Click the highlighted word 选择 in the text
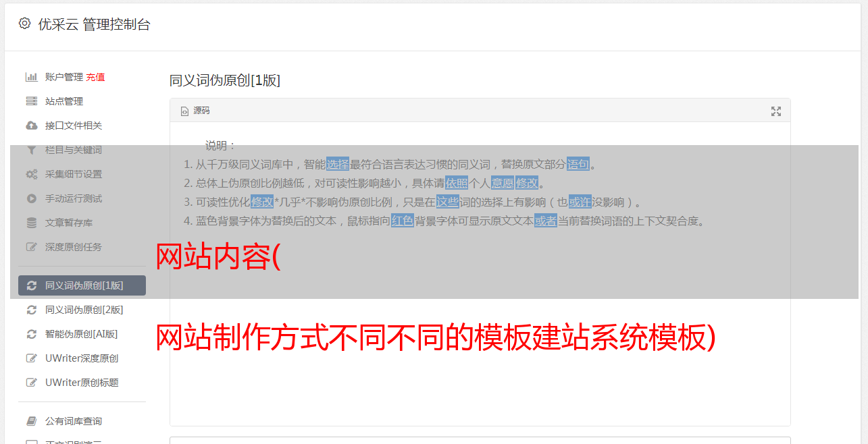Viewport: 868px width, 444px height. tap(338, 164)
